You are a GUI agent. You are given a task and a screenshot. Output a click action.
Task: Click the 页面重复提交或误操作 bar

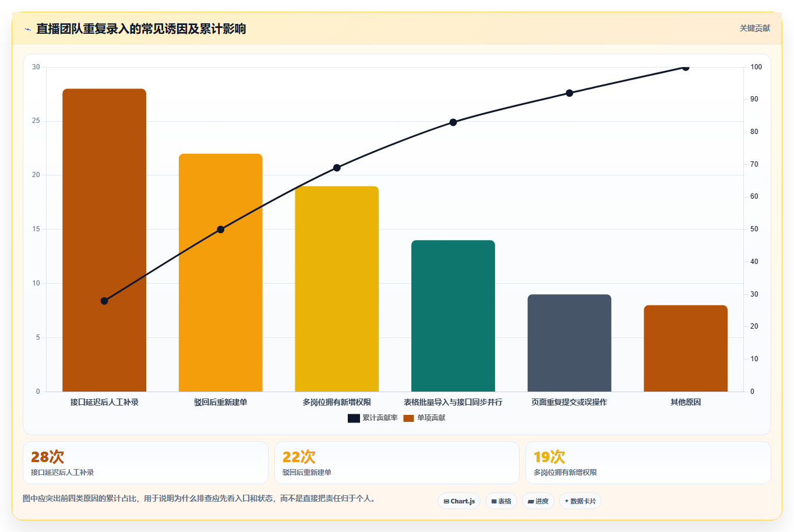[569, 343]
